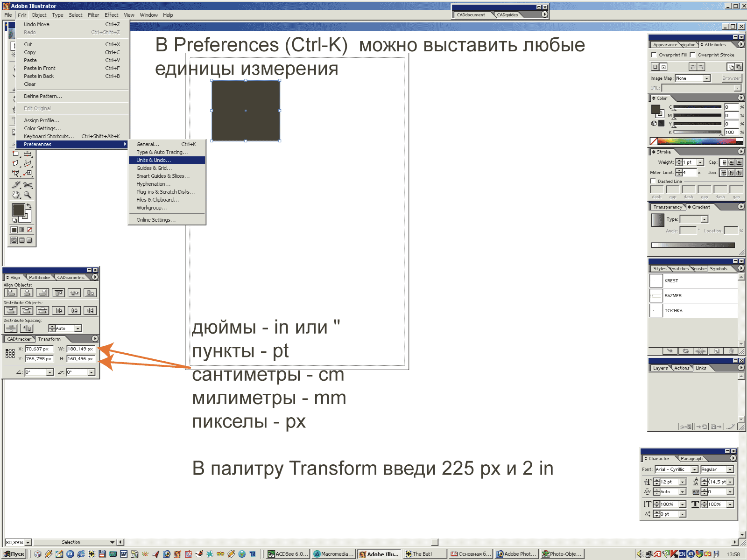Select KREST style in Styles list
Screen dimensions: 747x560
(693, 281)
